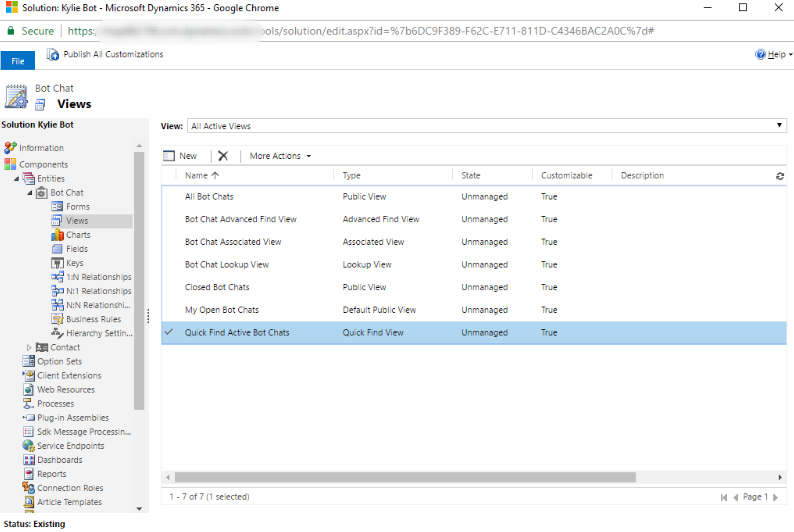Viewport: 794px width, 532px height.
Task: Click the Quick Find Active Bot Chats name
Action: pyautogui.click(x=237, y=333)
